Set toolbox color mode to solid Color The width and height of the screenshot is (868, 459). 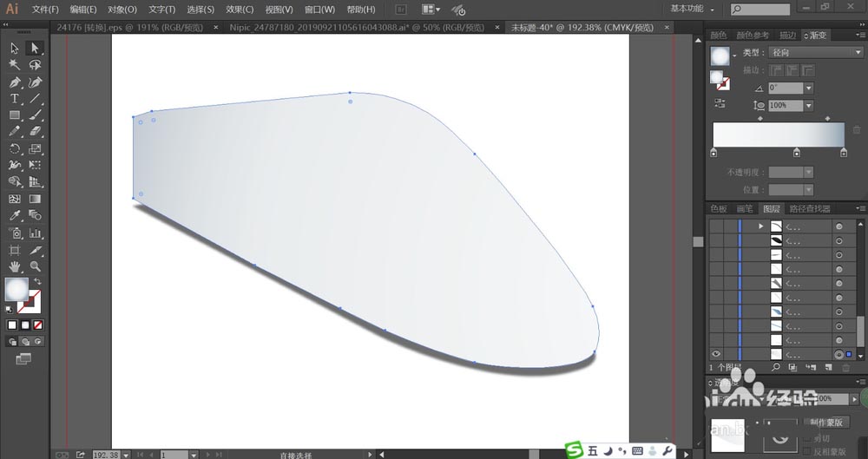[x=12, y=325]
